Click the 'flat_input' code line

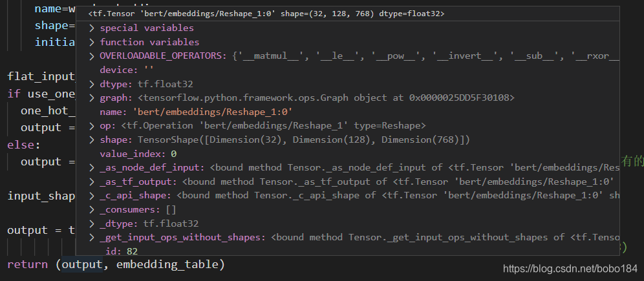(41, 76)
